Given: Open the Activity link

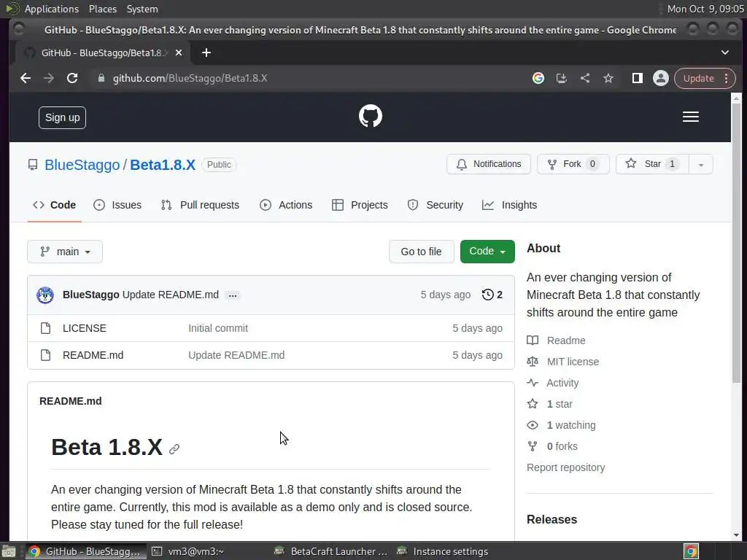Looking at the screenshot, I should tap(553, 383).
